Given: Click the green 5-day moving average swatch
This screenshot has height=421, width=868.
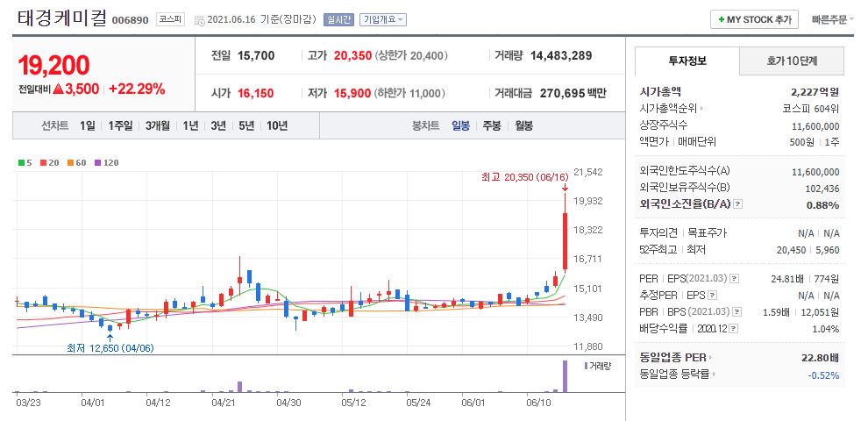Looking at the screenshot, I should (21, 163).
